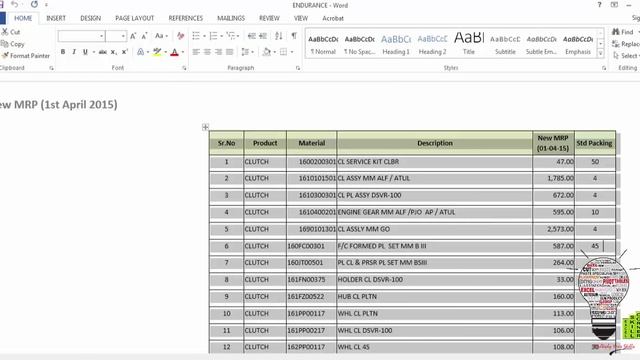Viewport: 640px width, 360px height.
Task: Apply the Title style
Action: pyautogui.click(x=469, y=44)
